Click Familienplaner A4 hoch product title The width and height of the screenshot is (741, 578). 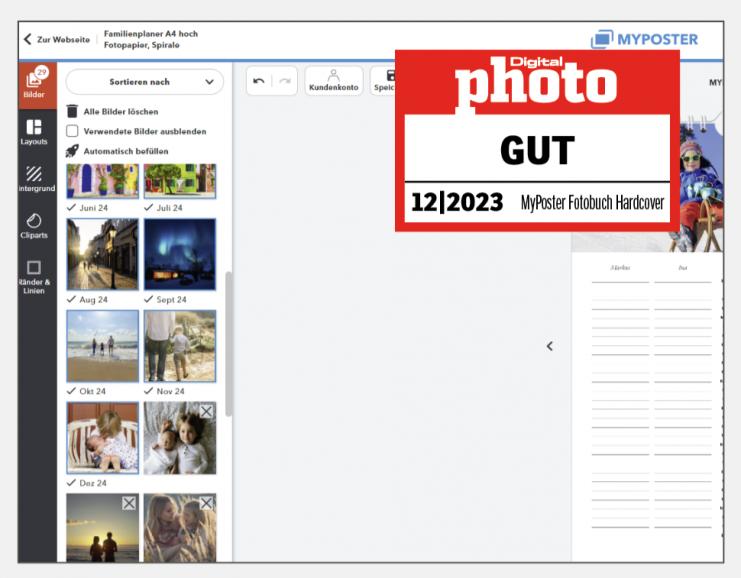[x=151, y=34]
